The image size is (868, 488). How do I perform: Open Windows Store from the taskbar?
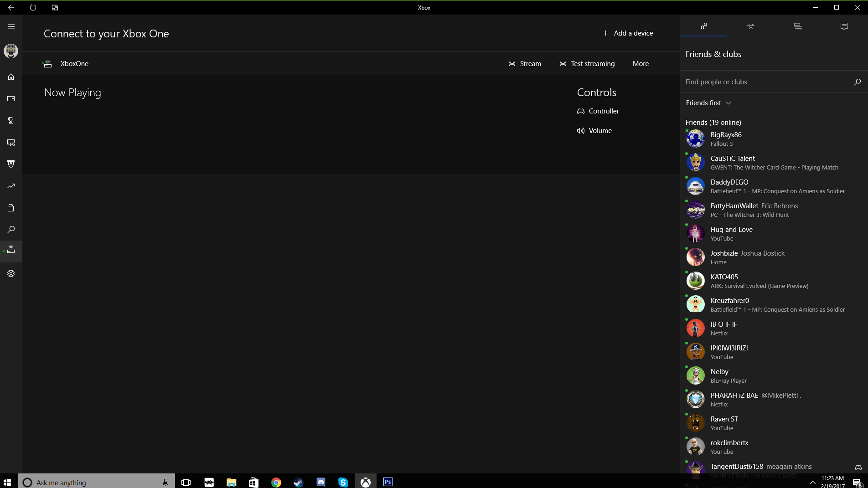pos(253,482)
